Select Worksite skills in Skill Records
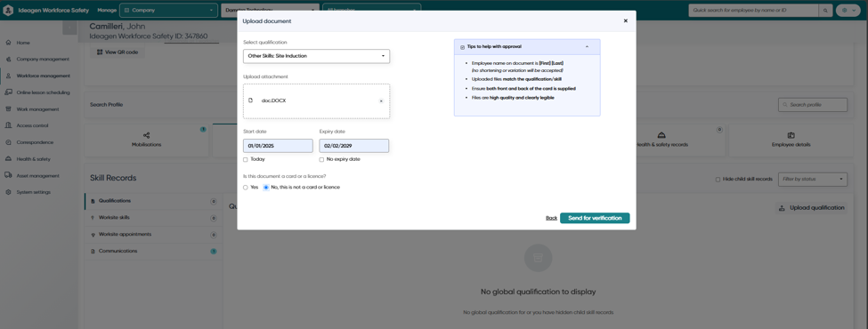This screenshot has height=329, width=868. point(153,218)
